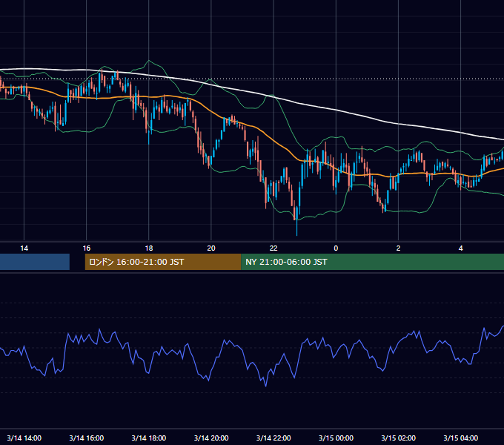
Task: Click the 22 hour axis label
Action: point(273,248)
